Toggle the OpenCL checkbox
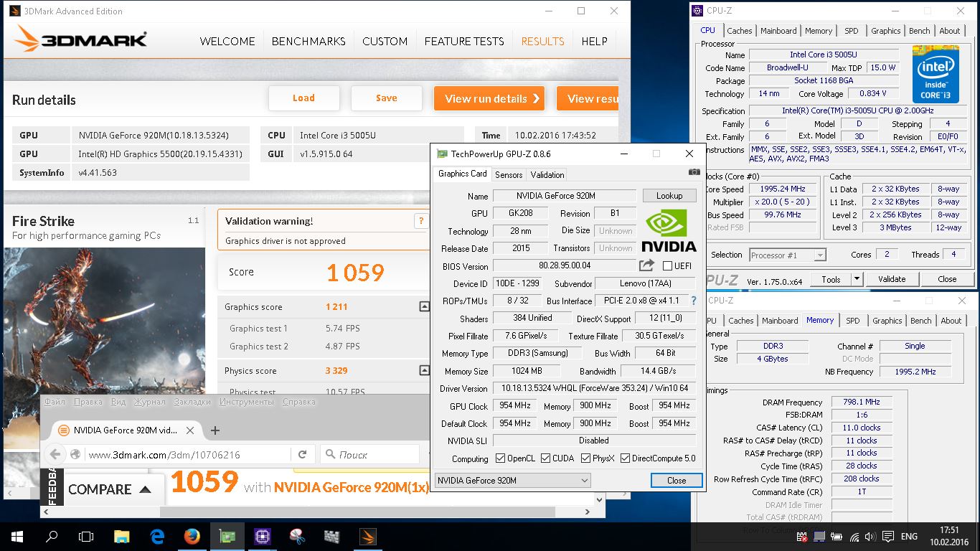Image resolution: width=980 pixels, height=551 pixels. coord(500,458)
